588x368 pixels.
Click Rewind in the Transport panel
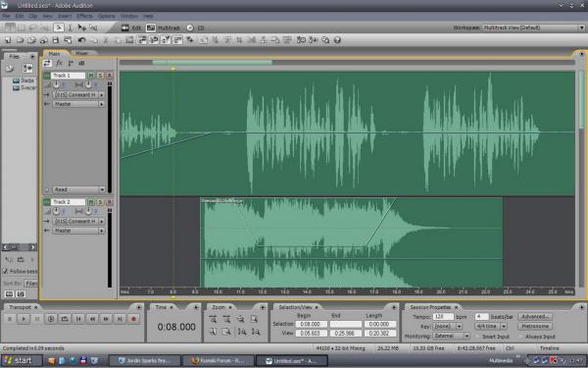[92, 319]
